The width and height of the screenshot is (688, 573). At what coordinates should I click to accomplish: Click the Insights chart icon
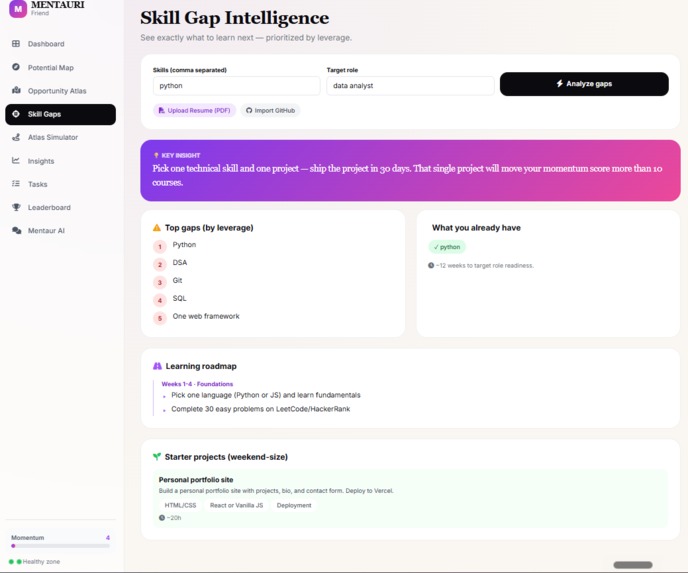click(x=16, y=160)
